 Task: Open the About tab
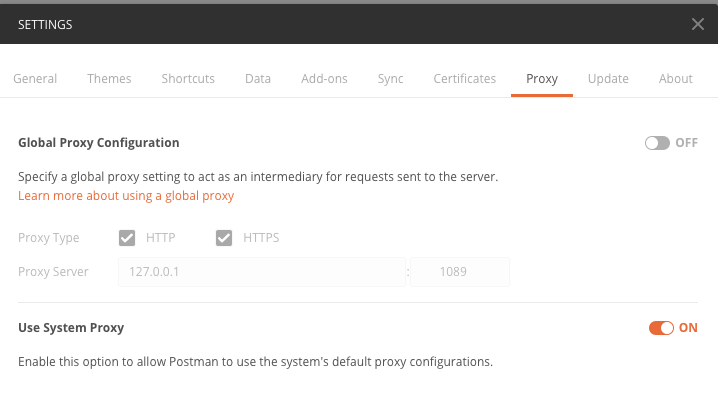(675, 79)
